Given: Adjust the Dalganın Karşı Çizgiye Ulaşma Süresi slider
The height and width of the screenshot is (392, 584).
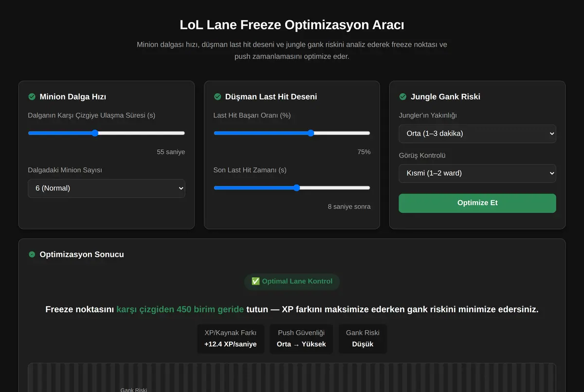Looking at the screenshot, I should 107,133.
